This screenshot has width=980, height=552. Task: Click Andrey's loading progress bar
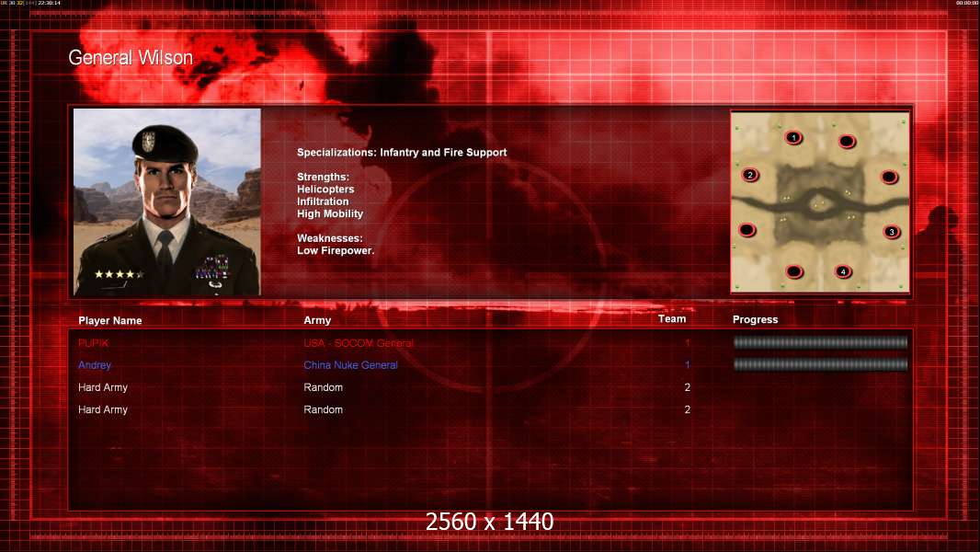tap(820, 364)
